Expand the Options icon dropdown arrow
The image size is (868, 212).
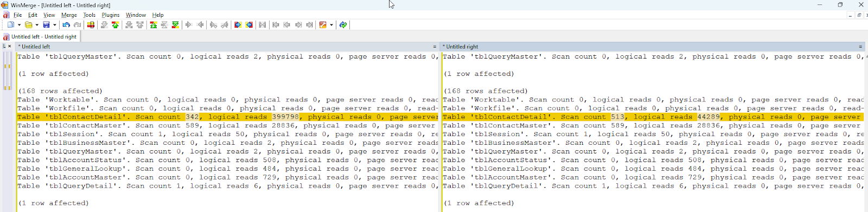(331, 25)
